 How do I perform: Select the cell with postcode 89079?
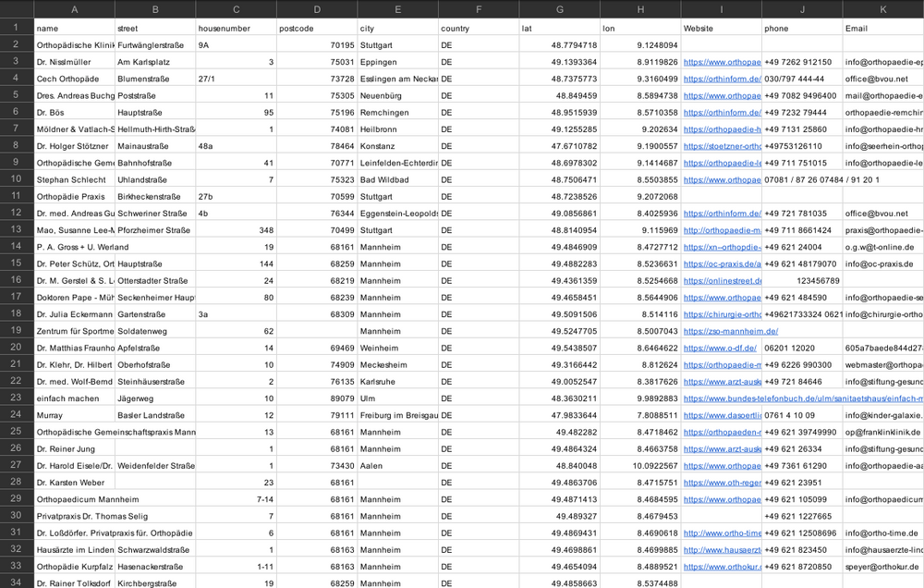coord(317,398)
